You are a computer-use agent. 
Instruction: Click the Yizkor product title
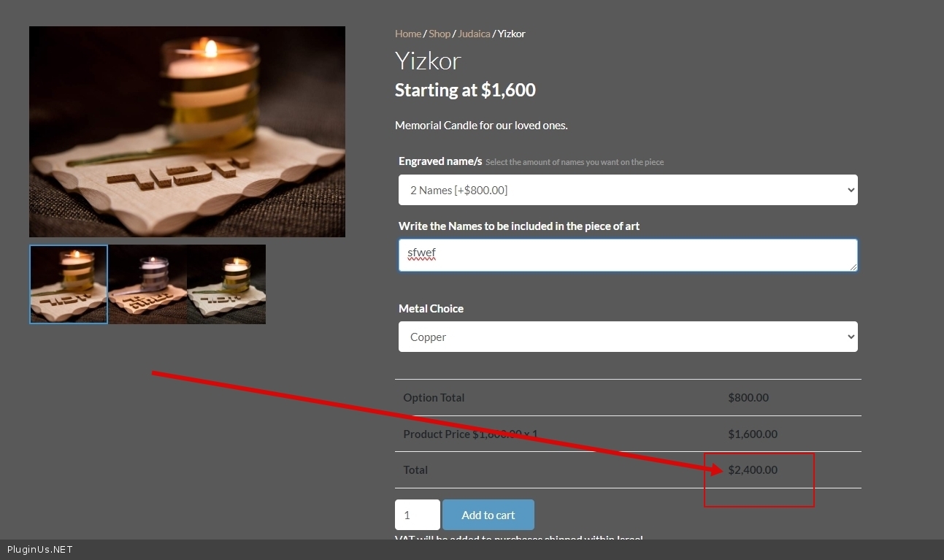[x=428, y=61]
